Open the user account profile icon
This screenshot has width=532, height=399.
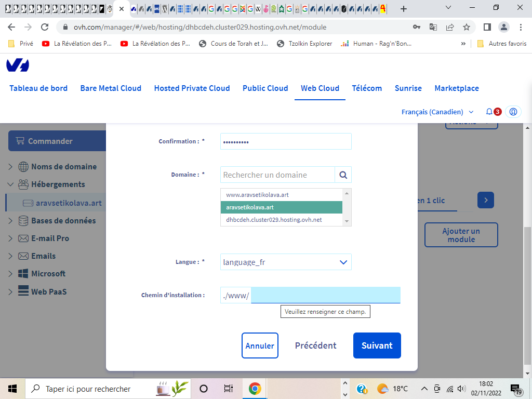pos(513,112)
